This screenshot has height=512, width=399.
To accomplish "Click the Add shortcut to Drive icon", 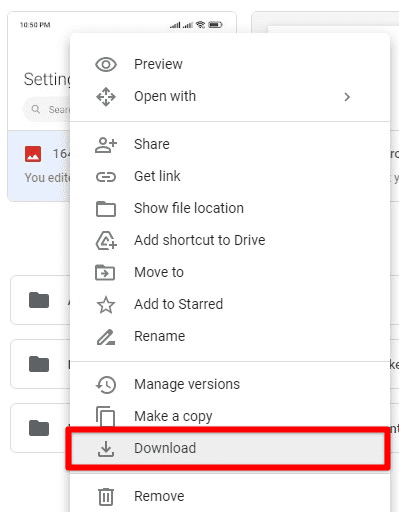I will pyautogui.click(x=106, y=240).
